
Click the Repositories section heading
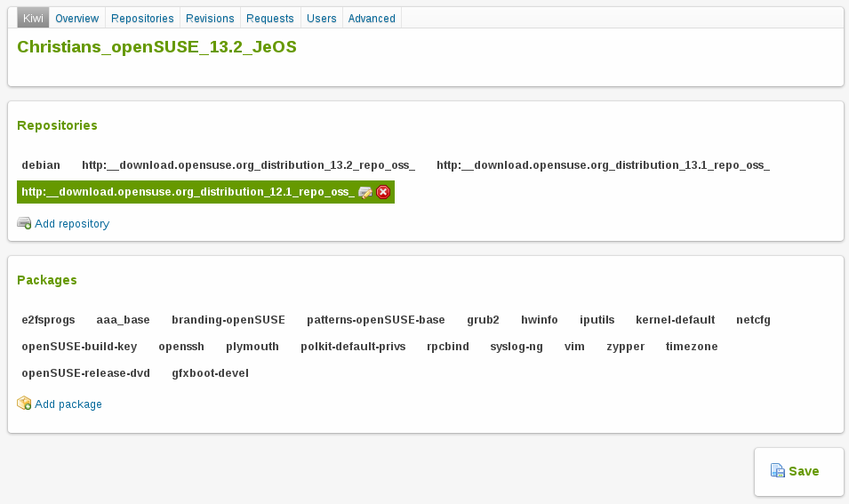[58, 125]
